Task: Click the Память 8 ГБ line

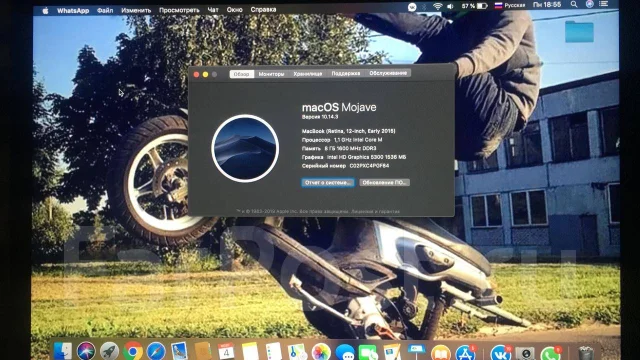Action: tap(339, 148)
